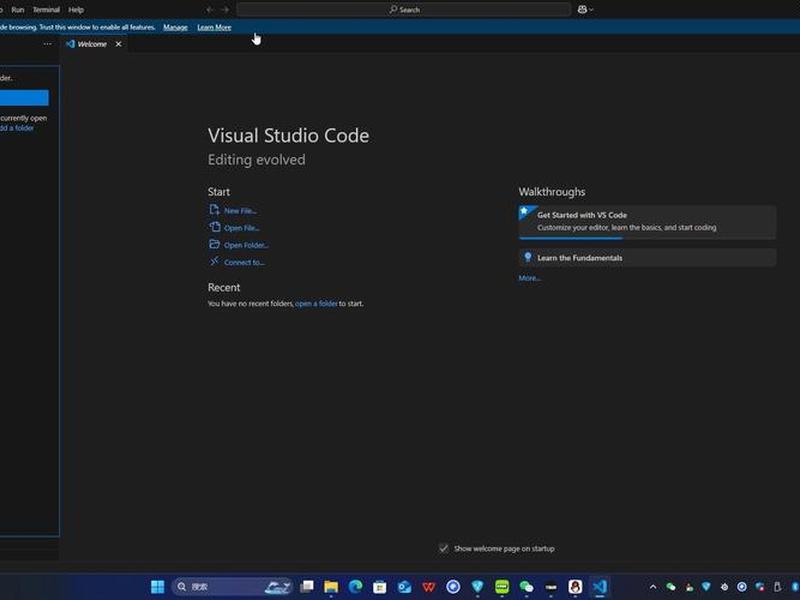800x600 pixels.
Task: Click the Connect to remote icon
Action: click(214, 261)
